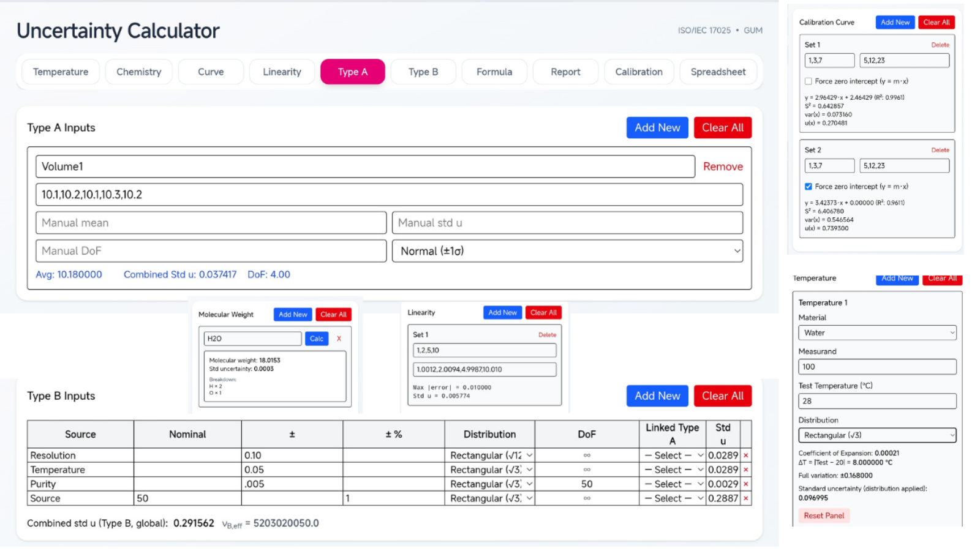Delete the Temperature row with red x
Screen dimensions: 980x551
745,470
